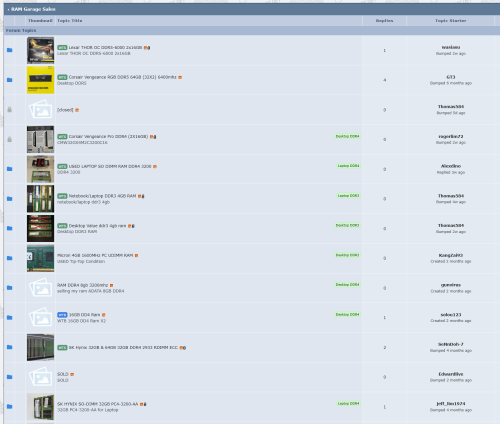Click the orange new-post icon after the SOLD topic title
500x424 pixels.
tap(72, 374)
